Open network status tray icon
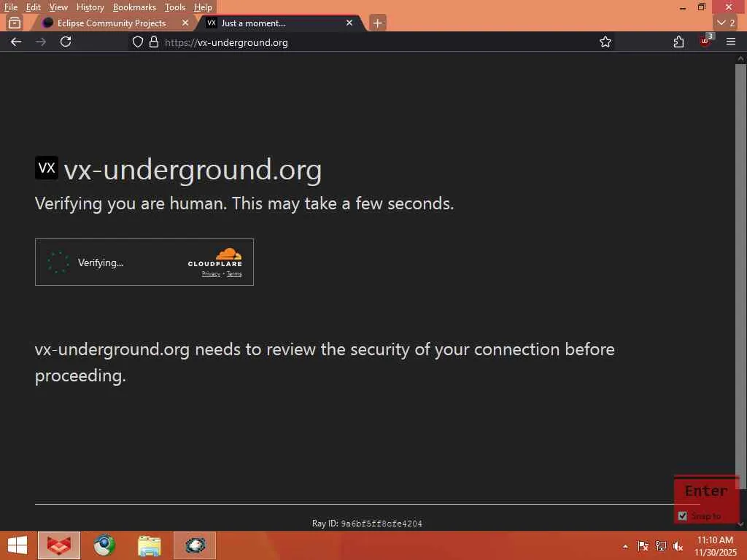 pyautogui.click(x=661, y=546)
